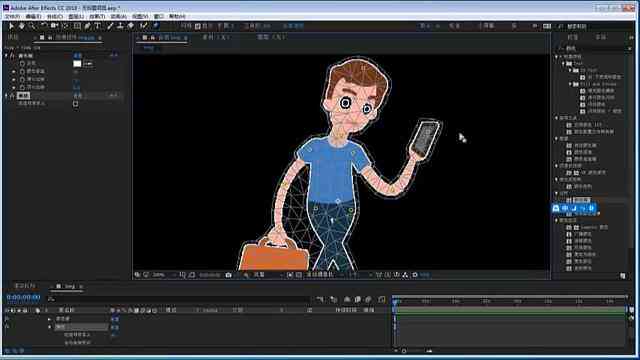Switch to the Render Queue tab in timeline
The width and height of the screenshot is (640, 360).
25,286
